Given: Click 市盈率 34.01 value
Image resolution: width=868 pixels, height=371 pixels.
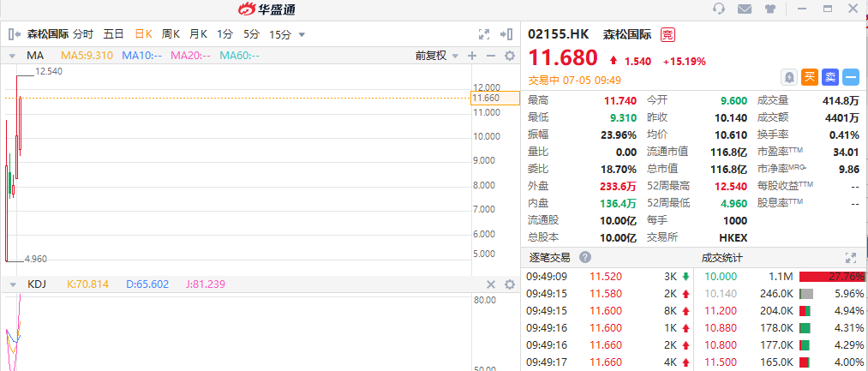Looking at the screenshot, I should (847, 152).
